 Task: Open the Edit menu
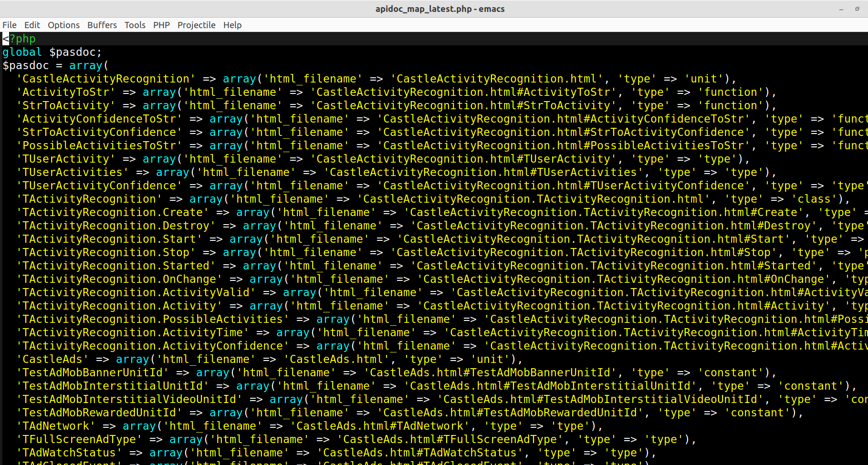click(31, 25)
